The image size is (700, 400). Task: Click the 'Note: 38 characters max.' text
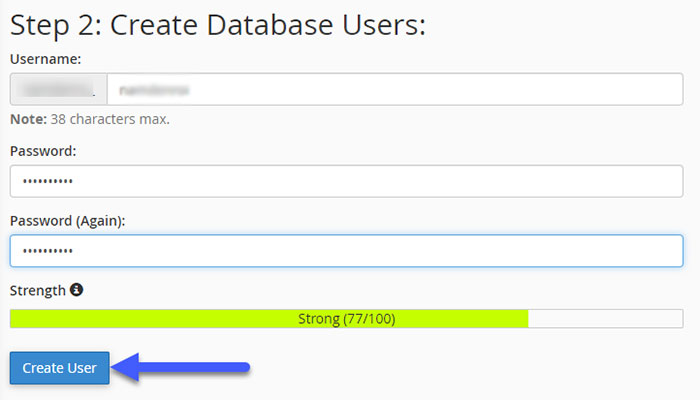click(90, 119)
